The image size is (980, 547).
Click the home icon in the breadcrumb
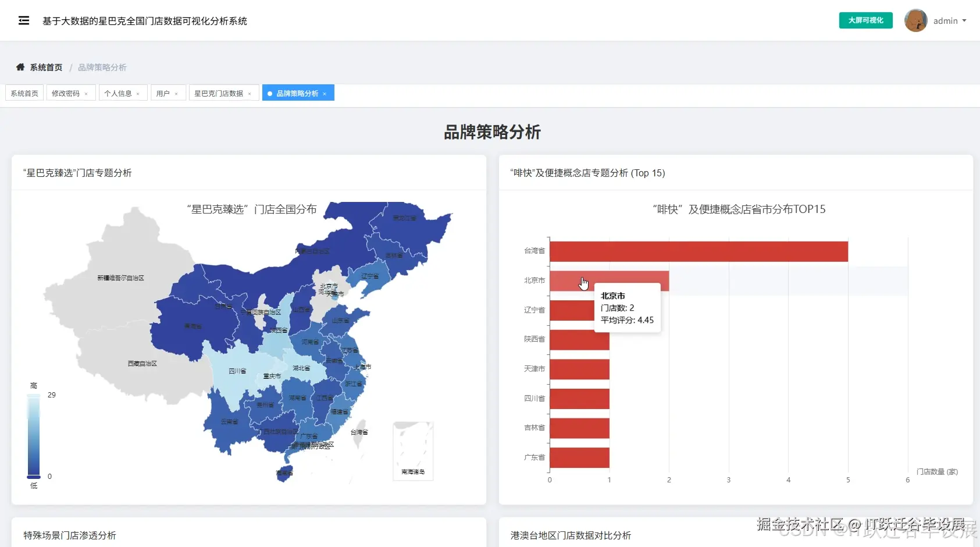[20, 67]
